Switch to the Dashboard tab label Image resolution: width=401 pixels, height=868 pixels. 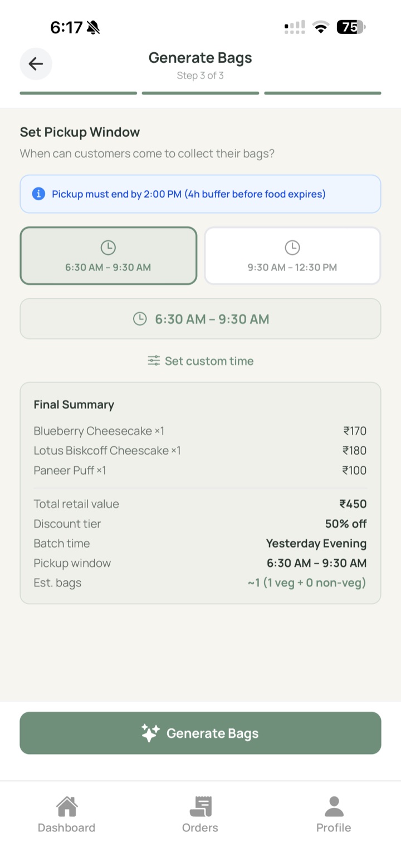pyautogui.click(x=66, y=827)
